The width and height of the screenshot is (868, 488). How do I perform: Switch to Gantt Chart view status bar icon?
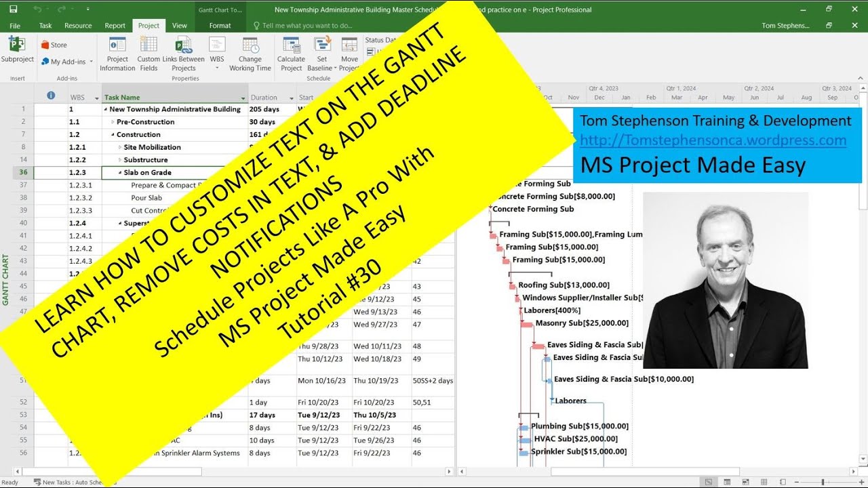pyautogui.click(x=708, y=483)
